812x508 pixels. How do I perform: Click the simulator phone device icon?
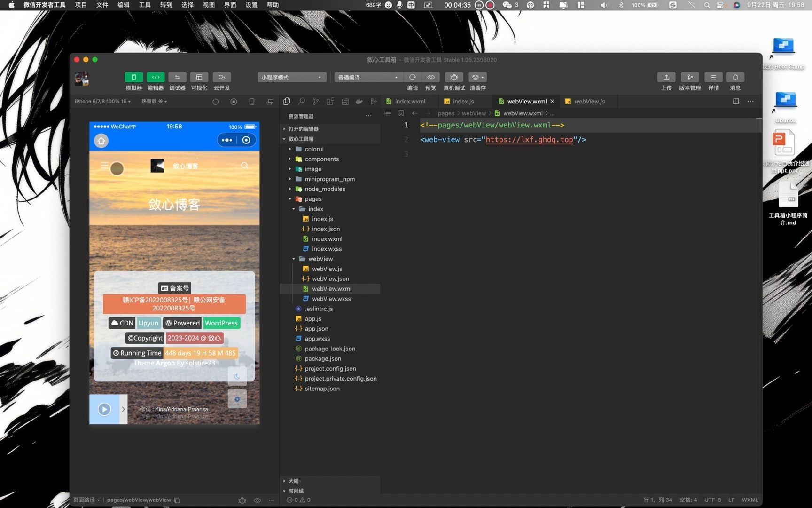pyautogui.click(x=252, y=102)
